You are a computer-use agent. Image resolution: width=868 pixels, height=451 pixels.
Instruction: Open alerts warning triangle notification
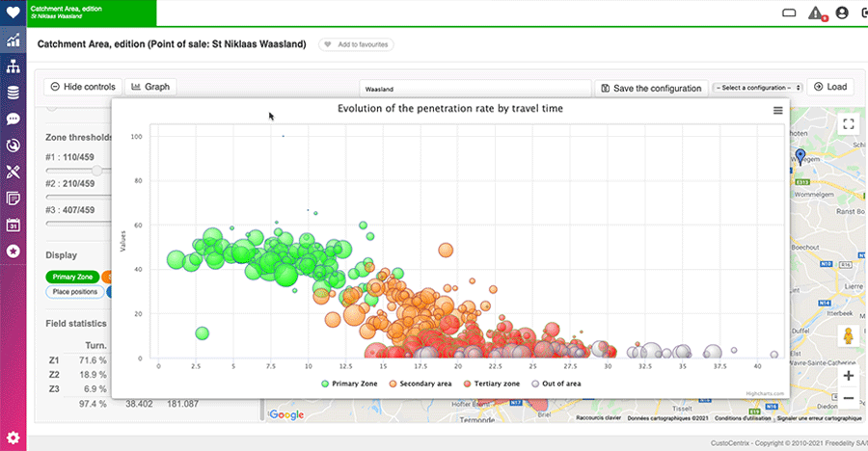pyautogui.click(x=817, y=13)
